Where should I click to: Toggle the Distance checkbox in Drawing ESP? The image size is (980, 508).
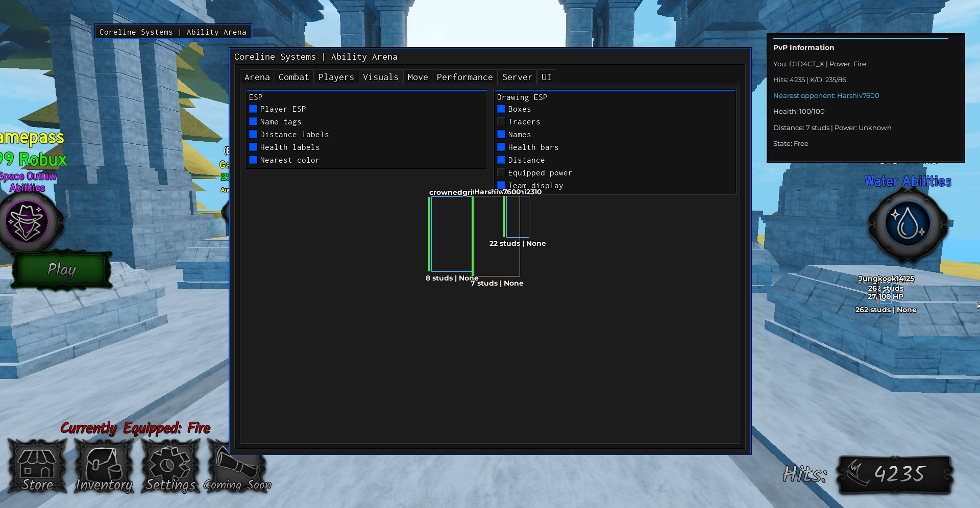501,160
